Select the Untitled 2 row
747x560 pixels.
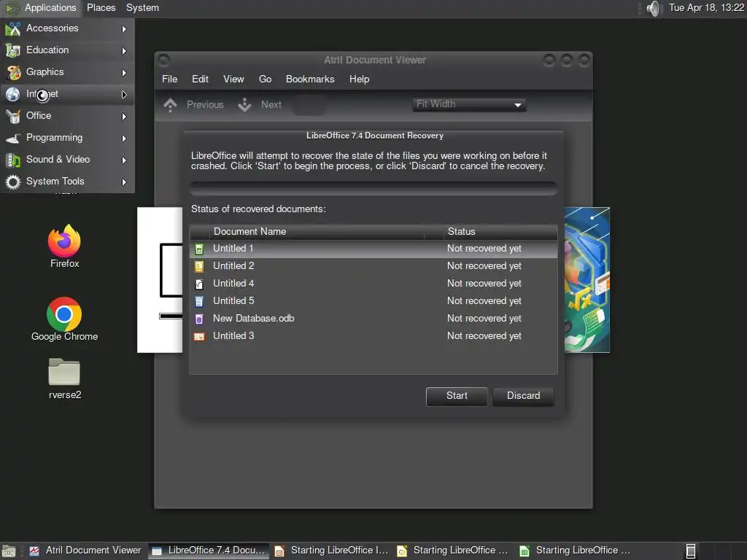(x=373, y=266)
